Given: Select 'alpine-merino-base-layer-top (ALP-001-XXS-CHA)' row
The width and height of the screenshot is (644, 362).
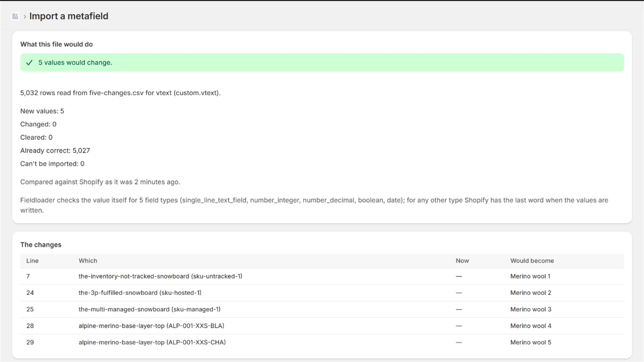Looking at the screenshot, I should 322,342.
